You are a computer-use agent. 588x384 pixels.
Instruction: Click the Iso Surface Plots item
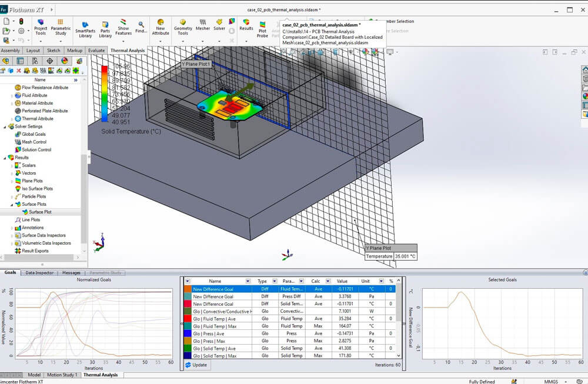(x=34, y=189)
